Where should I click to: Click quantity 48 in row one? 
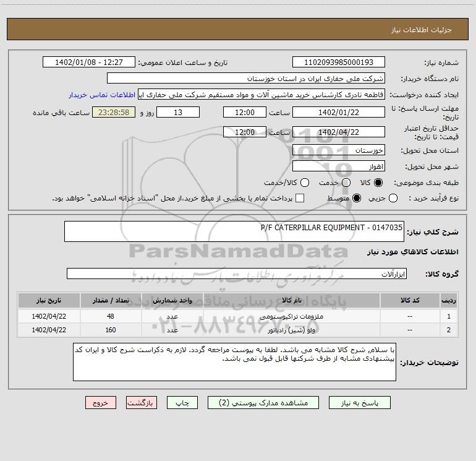click(111, 316)
